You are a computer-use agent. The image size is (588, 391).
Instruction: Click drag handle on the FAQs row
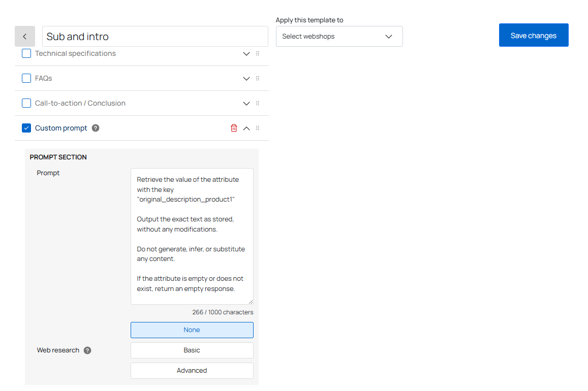(x=258, y=78)
